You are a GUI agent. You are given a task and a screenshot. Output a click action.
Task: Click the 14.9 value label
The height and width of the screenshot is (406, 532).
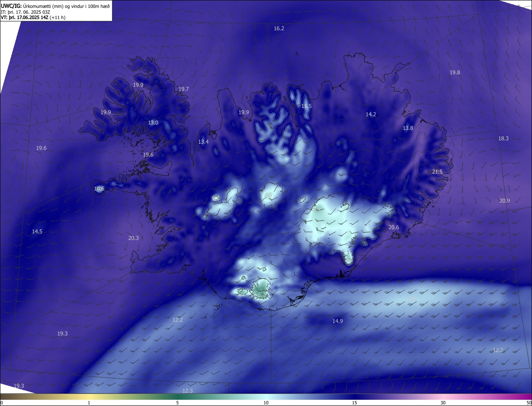pyautogui.click(x=337, y=321)
